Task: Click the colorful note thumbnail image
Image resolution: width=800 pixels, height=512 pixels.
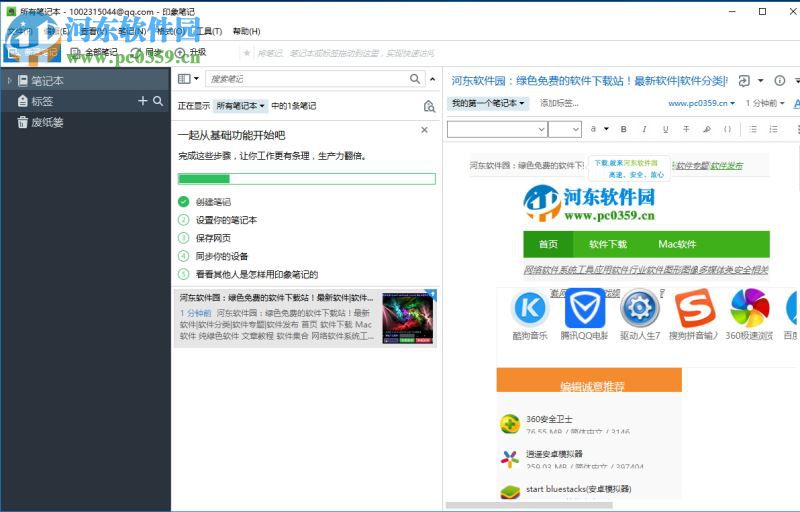Action: point(408,318)
